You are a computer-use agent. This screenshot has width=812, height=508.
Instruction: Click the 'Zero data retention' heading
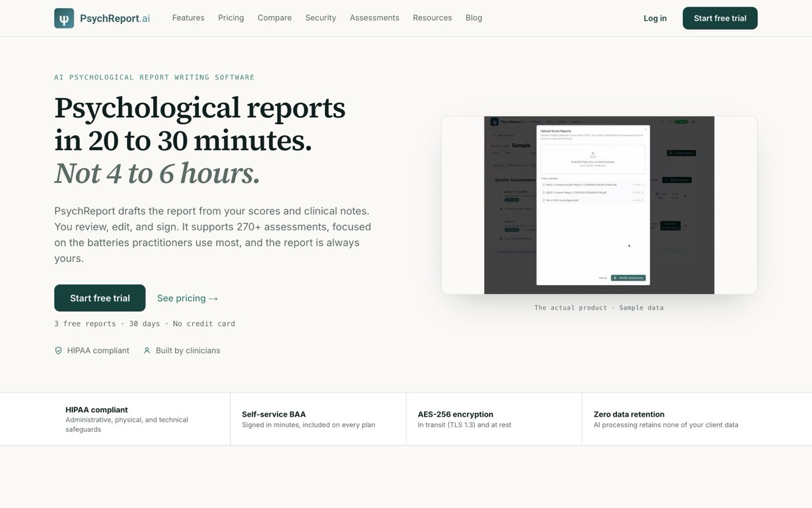pos(629,415)
